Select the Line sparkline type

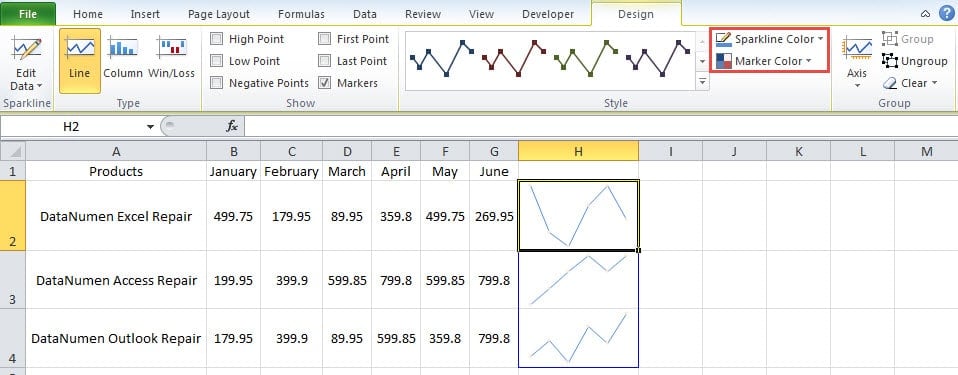pos(80,60)
